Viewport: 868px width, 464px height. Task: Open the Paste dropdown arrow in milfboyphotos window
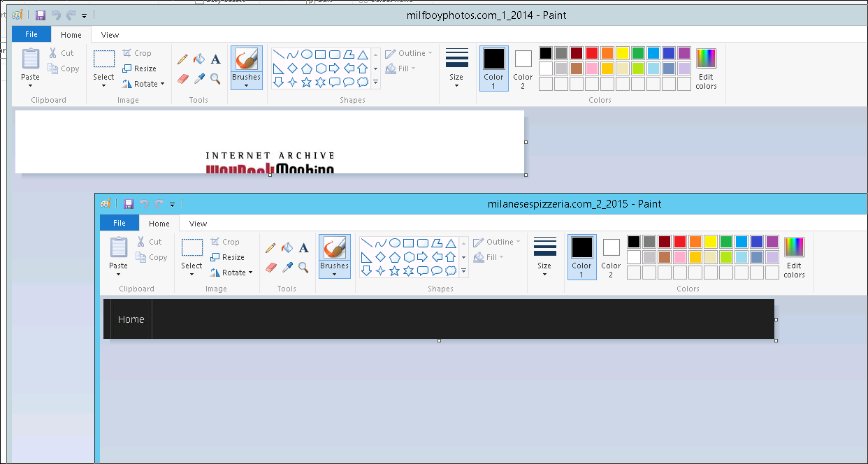31,85
